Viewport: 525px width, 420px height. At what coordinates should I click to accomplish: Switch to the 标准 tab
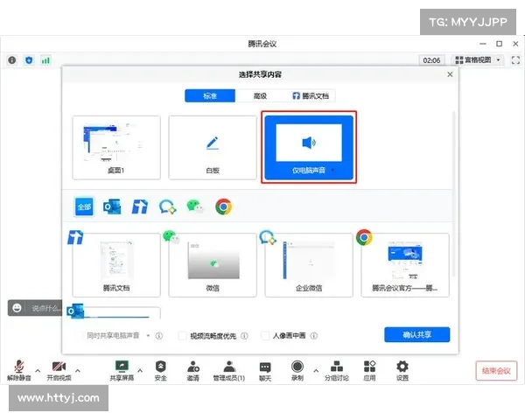pos(210,95)
